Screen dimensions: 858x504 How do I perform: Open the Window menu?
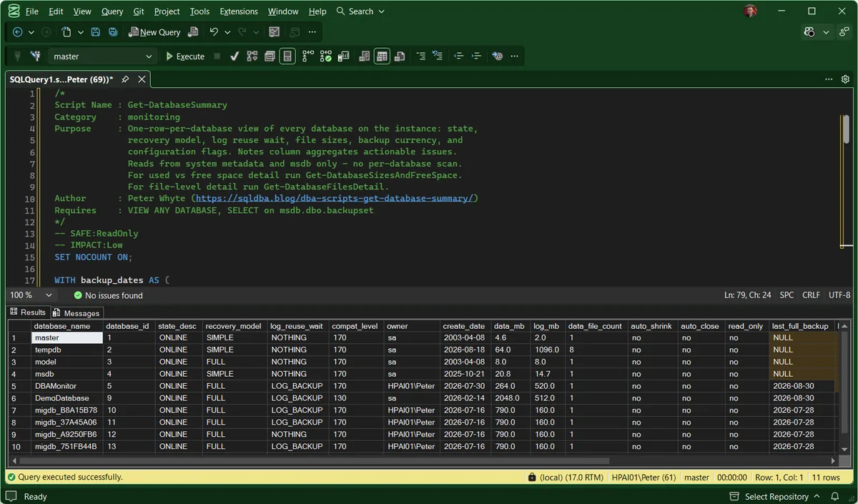[283, 11]
